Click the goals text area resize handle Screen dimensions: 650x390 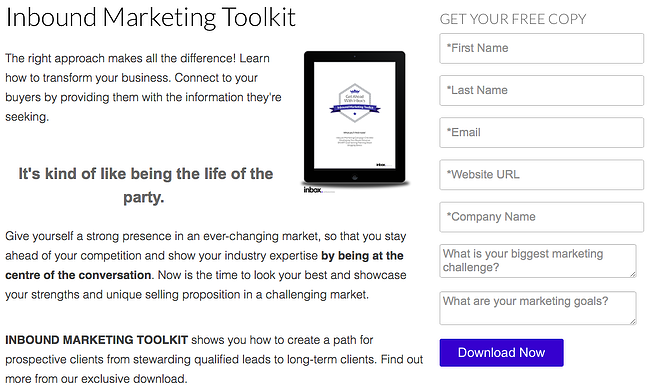[633, 321]
